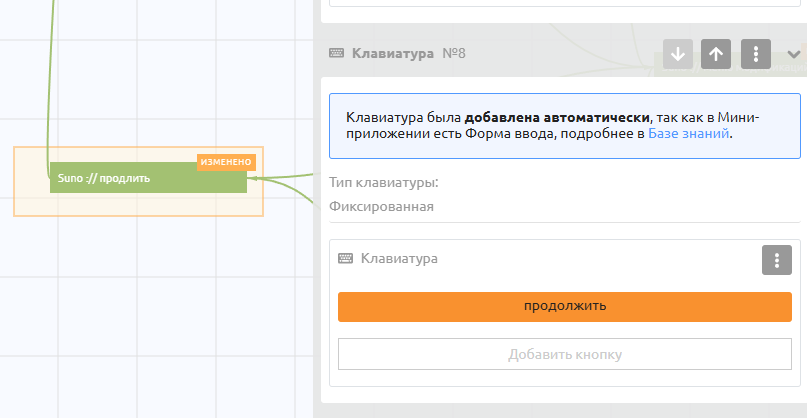Click keyboard icon in inner Клавиатура card
The height and width of the screenshot is (418, 807).
[x=346, y=259]
